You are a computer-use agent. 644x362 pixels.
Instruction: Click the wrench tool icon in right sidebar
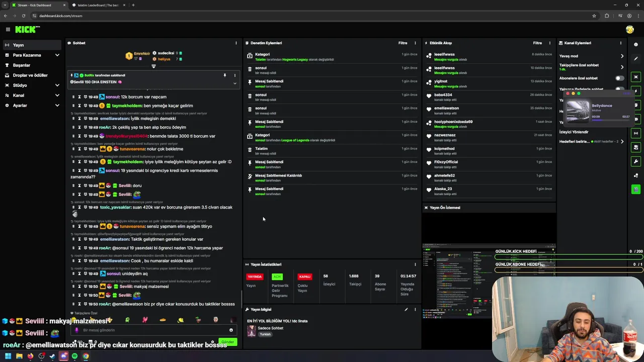pyautogui.click(x=636, y=161)
